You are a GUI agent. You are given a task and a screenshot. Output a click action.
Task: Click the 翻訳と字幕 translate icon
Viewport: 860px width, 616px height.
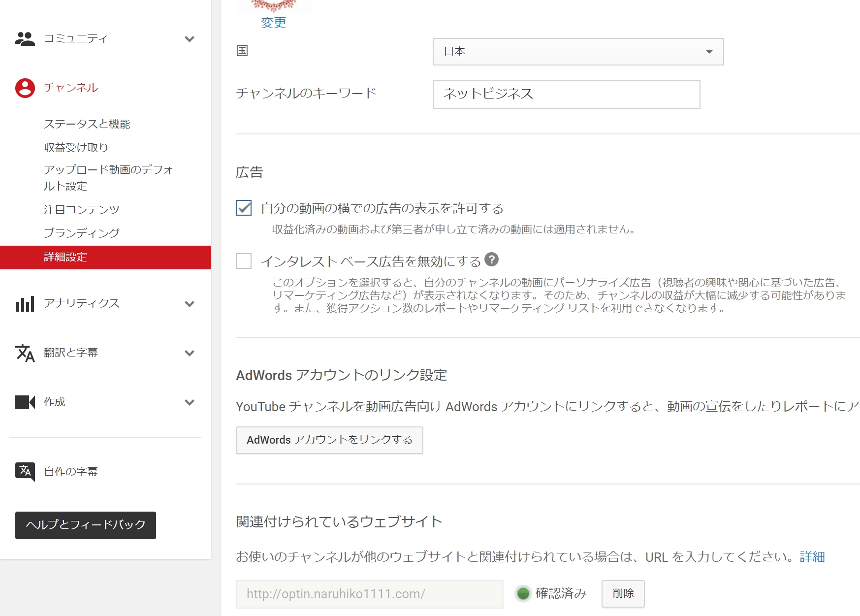coord(25,353)
